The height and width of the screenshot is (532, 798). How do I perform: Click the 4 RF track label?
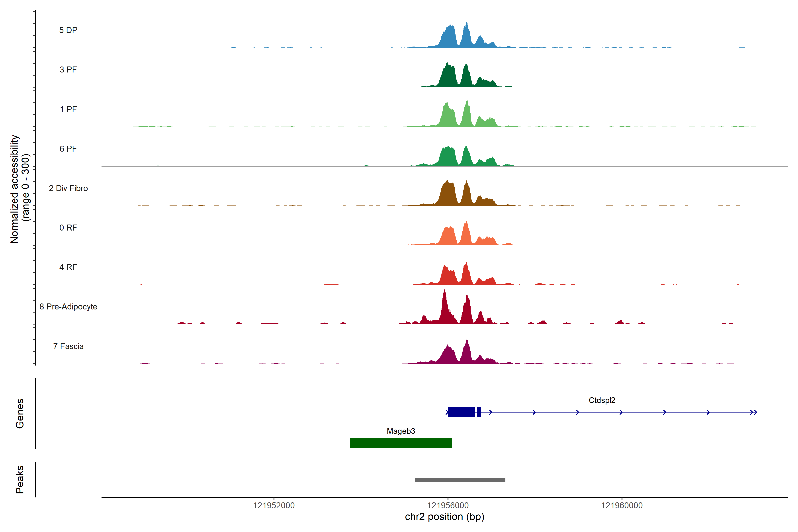[x=68, y=267]
